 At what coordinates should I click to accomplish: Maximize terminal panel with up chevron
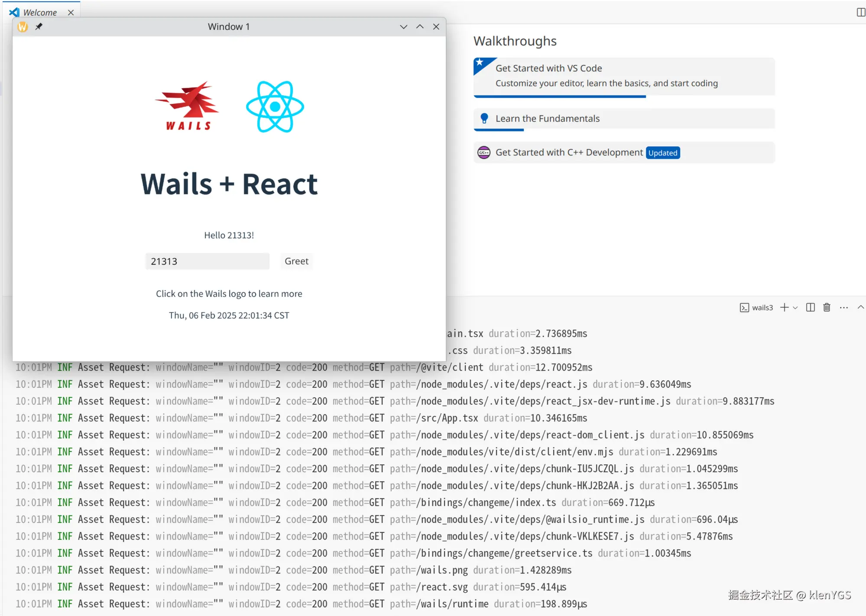[860, 307]
